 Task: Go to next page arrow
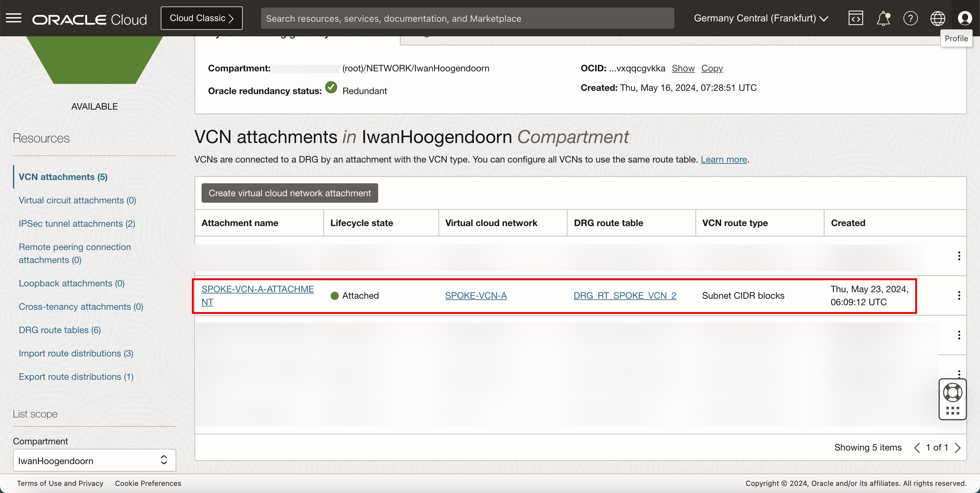pos(958,448)
